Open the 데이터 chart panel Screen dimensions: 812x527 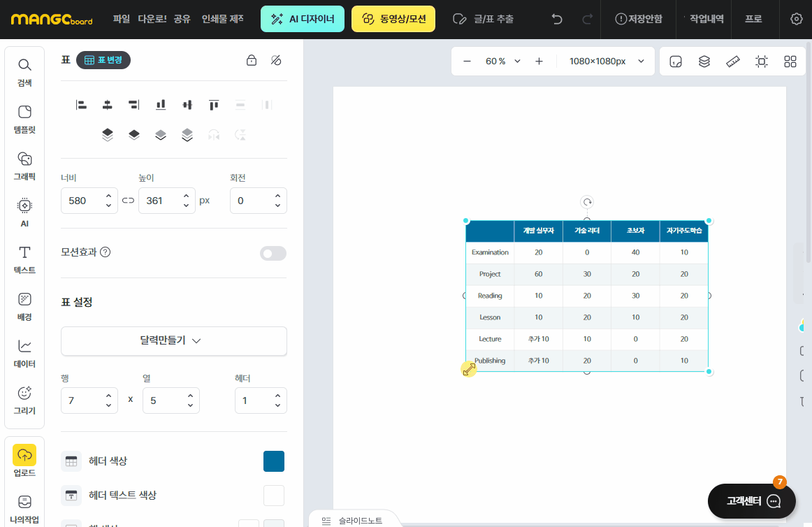(24, 354)
